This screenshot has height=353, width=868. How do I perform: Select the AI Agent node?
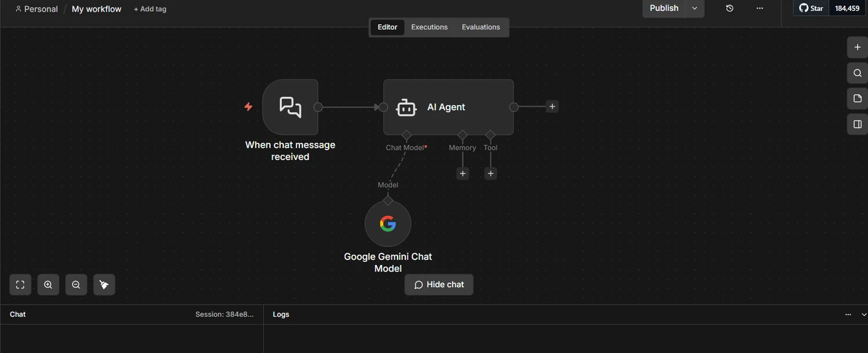[448, 107]
